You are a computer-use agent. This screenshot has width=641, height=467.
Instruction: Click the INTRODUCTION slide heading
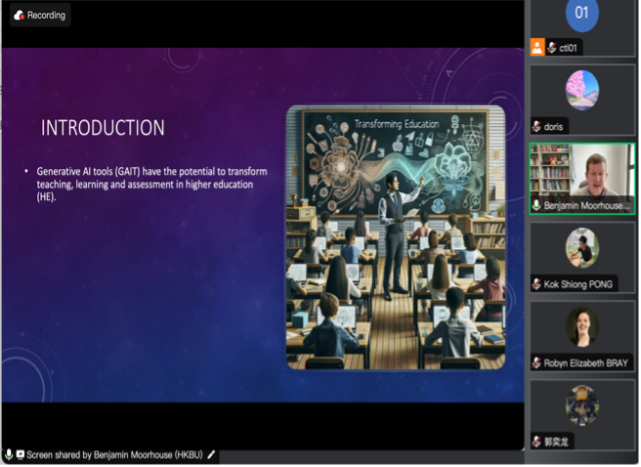click(103, 128)
